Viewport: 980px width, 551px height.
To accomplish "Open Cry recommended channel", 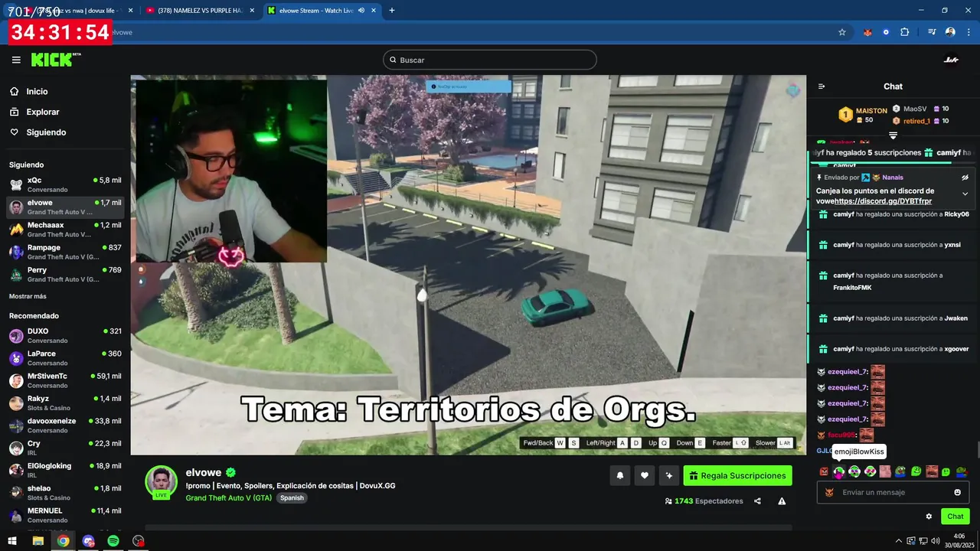I will click(65, 448).
